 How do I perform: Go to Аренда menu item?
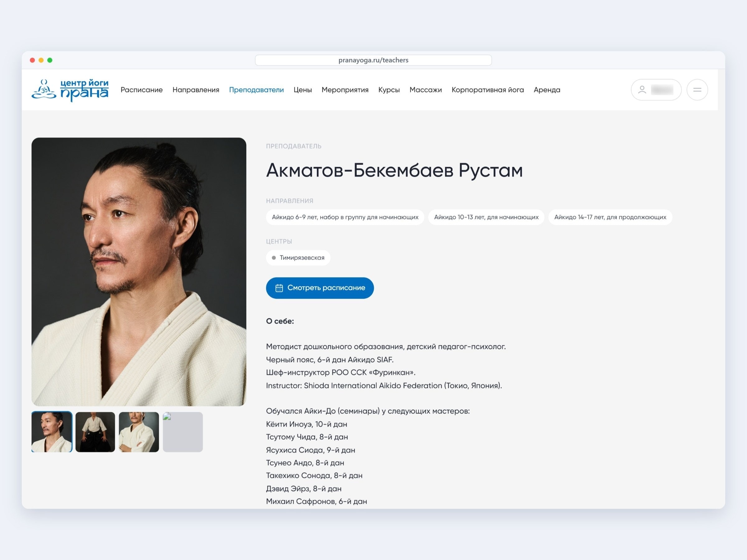coord(547,90)
